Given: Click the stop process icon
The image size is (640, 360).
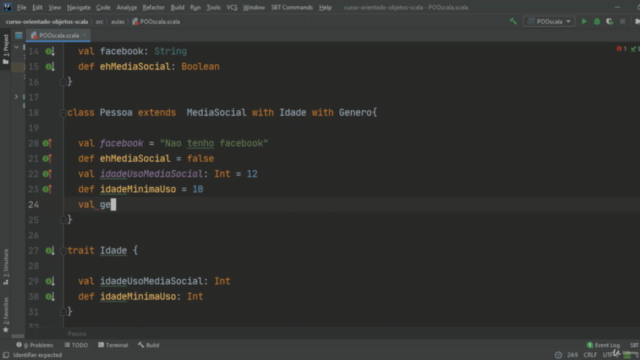Looking at the screenshot, I should [x=622, y=21].
